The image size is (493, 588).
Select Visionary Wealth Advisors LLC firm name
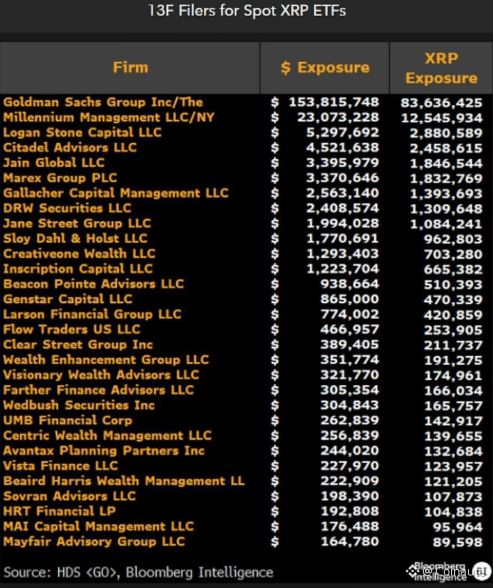pyautogui.click(x=101, y=375)
